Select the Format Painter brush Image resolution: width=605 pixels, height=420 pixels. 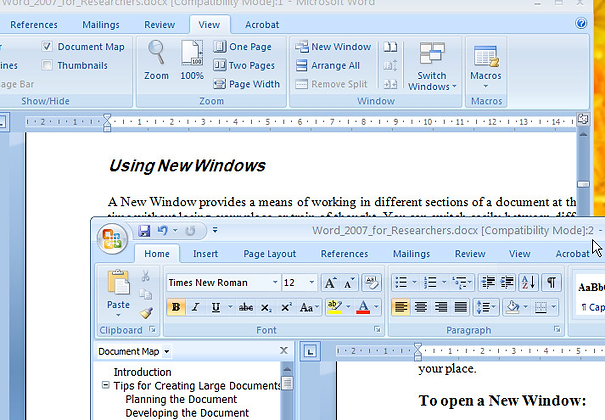point(146,313)
